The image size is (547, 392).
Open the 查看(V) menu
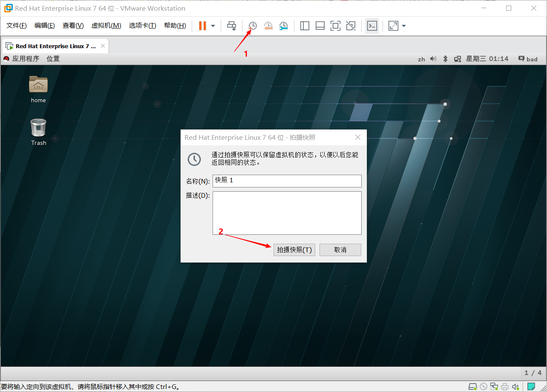73,26
